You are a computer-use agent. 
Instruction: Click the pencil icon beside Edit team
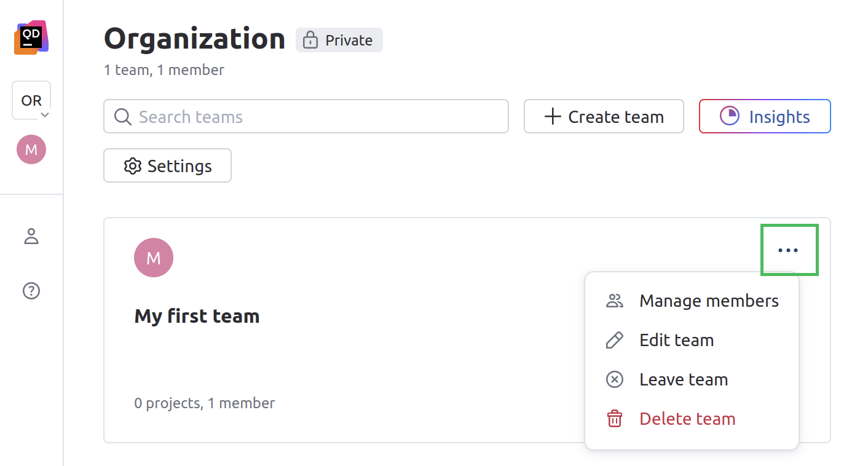click(614, 340)
